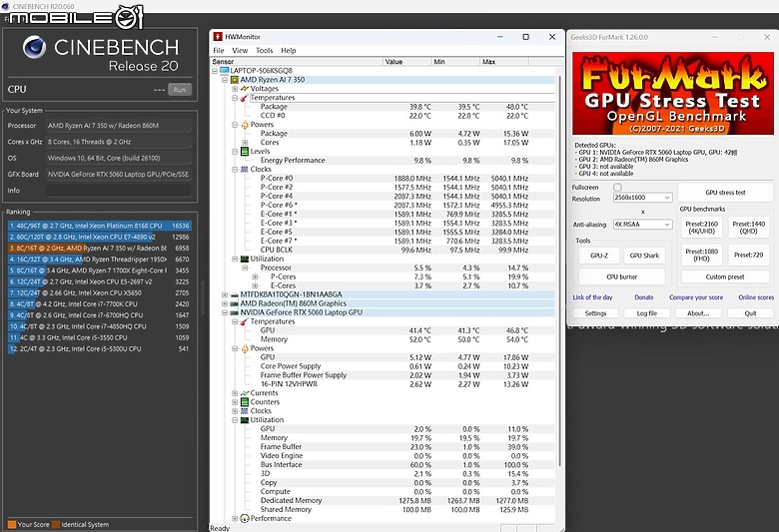The image size is (779, 532).
Task: Follow the Link of the day link
Action: (x=592, y=297)
